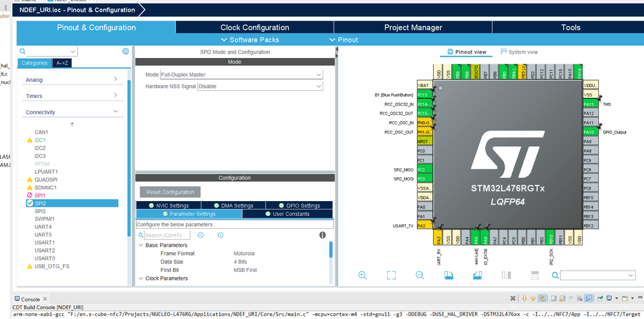Screen dimensions: 644x319
Task: Zoom out of the chip pinout view
Action: point(419,275)
